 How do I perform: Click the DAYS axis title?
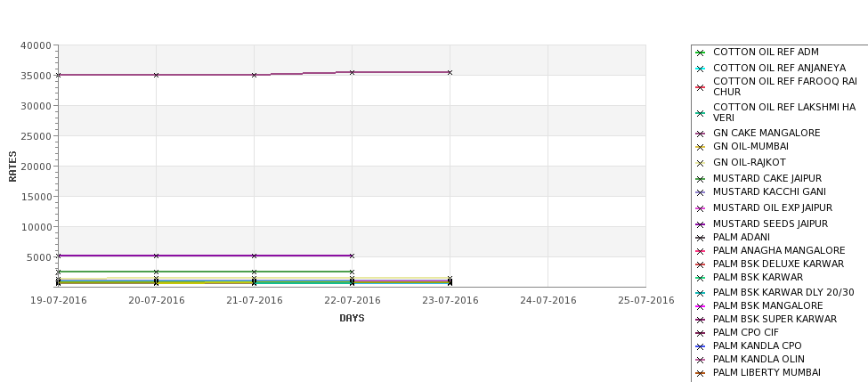(352, 319)
